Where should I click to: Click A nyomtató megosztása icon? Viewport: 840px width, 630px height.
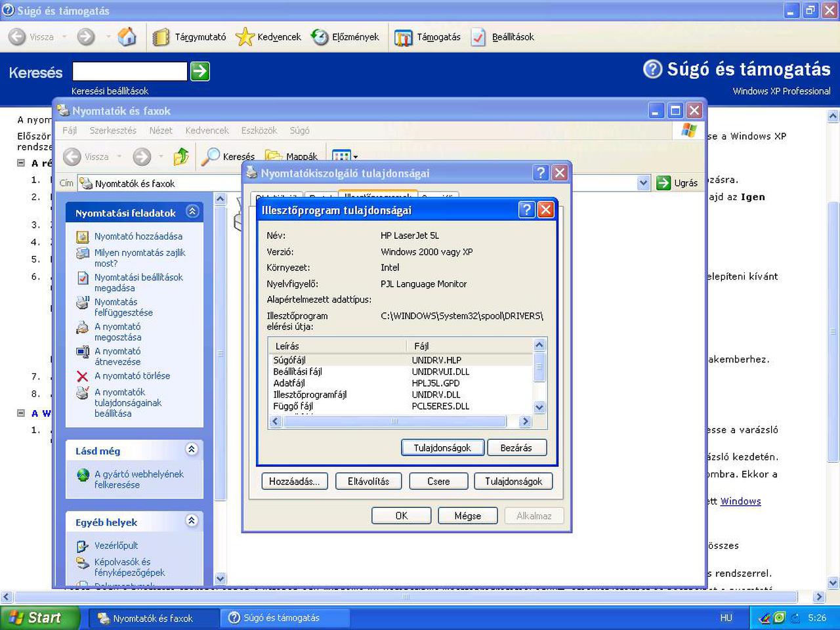click(83, 327)
